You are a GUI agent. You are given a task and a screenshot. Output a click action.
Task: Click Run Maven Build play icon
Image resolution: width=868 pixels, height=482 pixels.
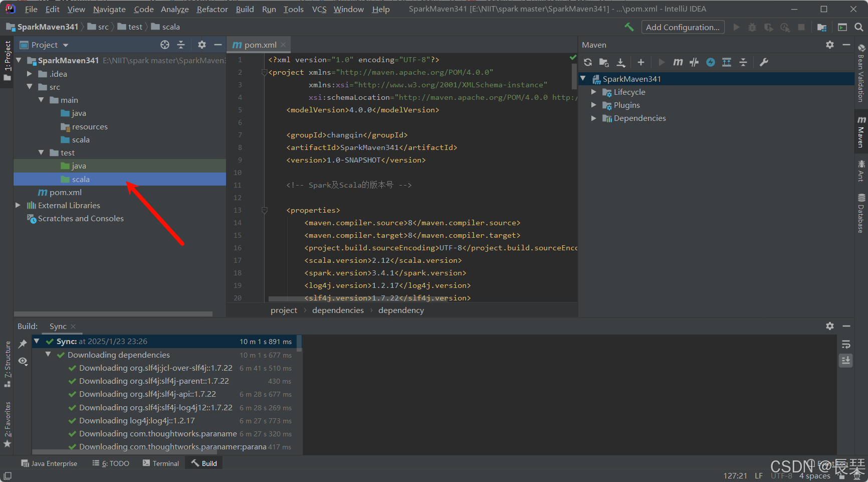pos(662,62)
